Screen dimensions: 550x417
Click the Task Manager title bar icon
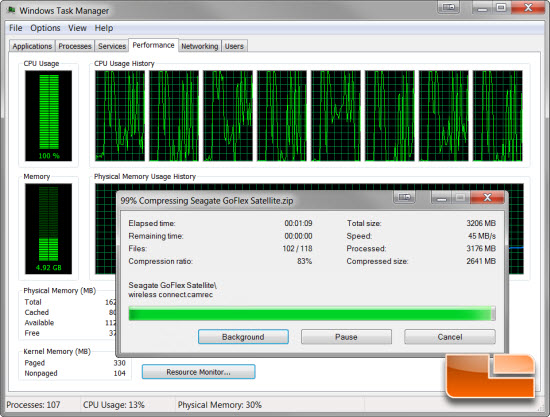11,11
